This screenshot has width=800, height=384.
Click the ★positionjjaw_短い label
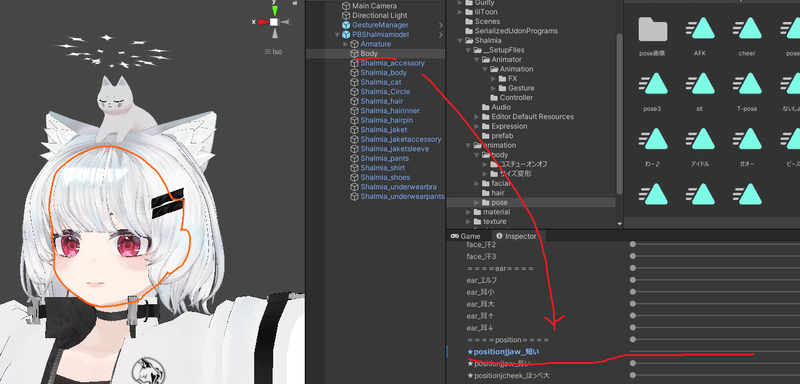tap(503, 352)
